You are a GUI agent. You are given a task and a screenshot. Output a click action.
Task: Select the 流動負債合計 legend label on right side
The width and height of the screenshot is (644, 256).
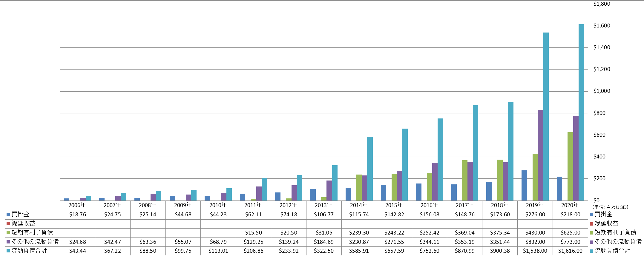point(612,251)
